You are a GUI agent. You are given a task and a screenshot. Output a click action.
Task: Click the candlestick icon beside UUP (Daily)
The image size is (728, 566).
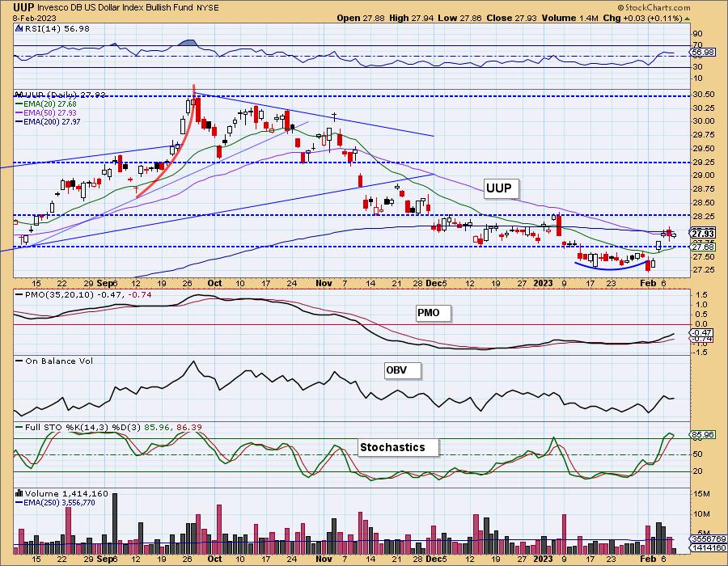[19, 95]
